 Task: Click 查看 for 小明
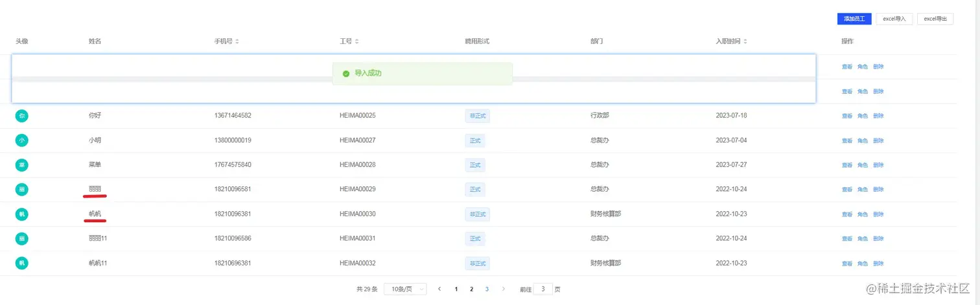[847, 141]
